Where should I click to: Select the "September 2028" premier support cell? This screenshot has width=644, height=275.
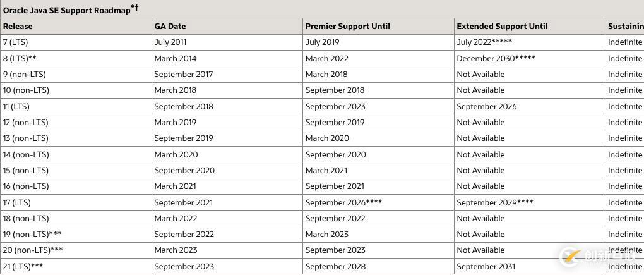coord(335,266)
